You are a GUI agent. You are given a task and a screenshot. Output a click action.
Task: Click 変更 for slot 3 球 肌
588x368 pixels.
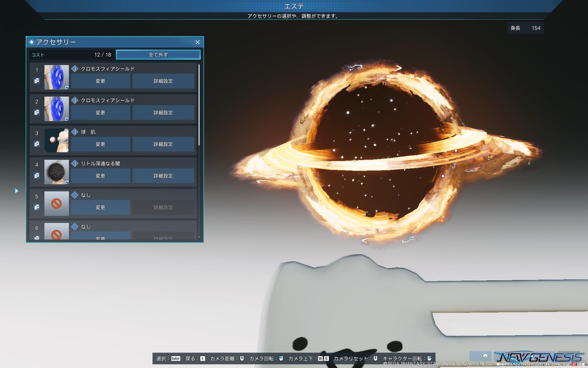click(x=100, y=144)
